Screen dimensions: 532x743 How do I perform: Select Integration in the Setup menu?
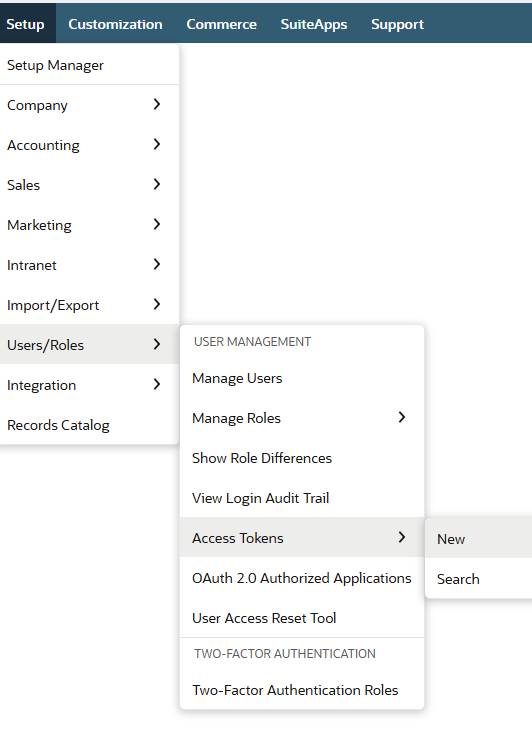tap(89, 385)
